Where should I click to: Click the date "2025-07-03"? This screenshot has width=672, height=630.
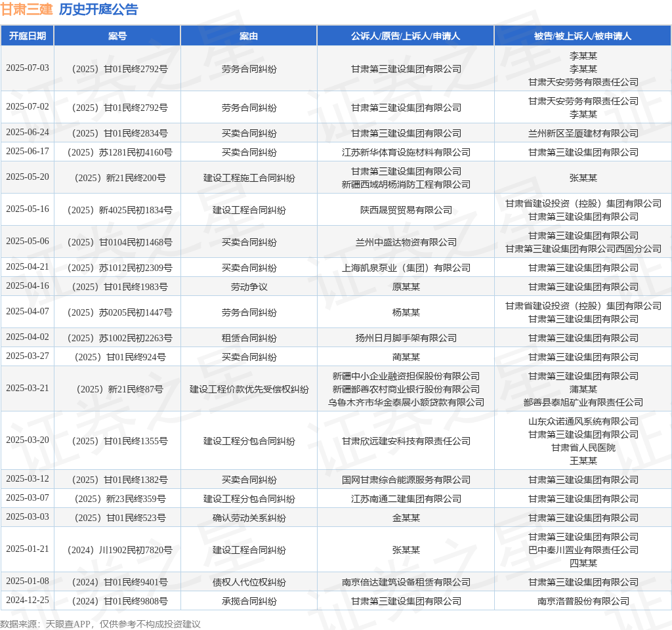(x=28, y=68)
